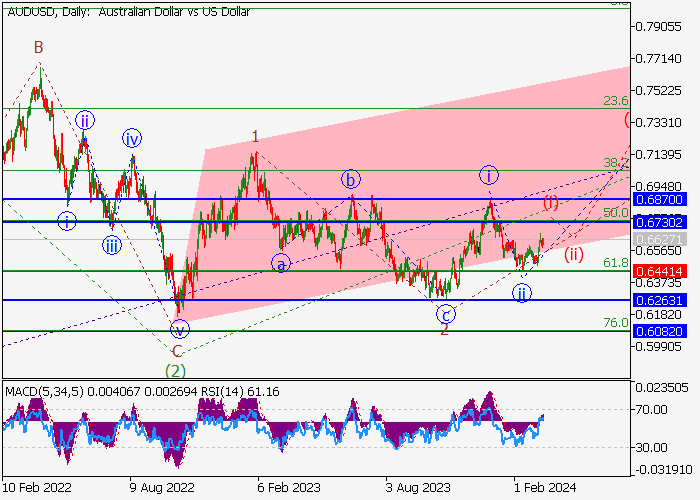This screenshot has width=700, height=500.
Task: Click circled ii label below the 2024 low
Action: pyautogui.click(x=521, y=293)
